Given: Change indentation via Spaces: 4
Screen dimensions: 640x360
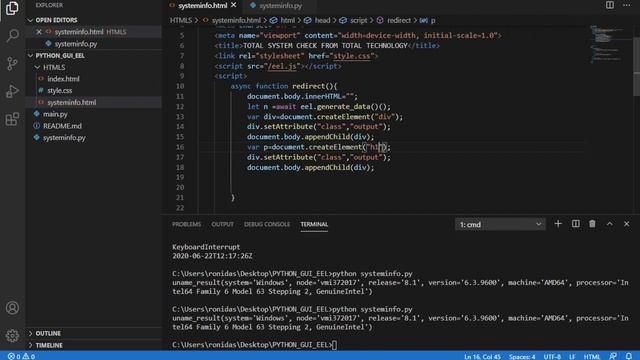Looking at the screenshot, I should 522,356.
